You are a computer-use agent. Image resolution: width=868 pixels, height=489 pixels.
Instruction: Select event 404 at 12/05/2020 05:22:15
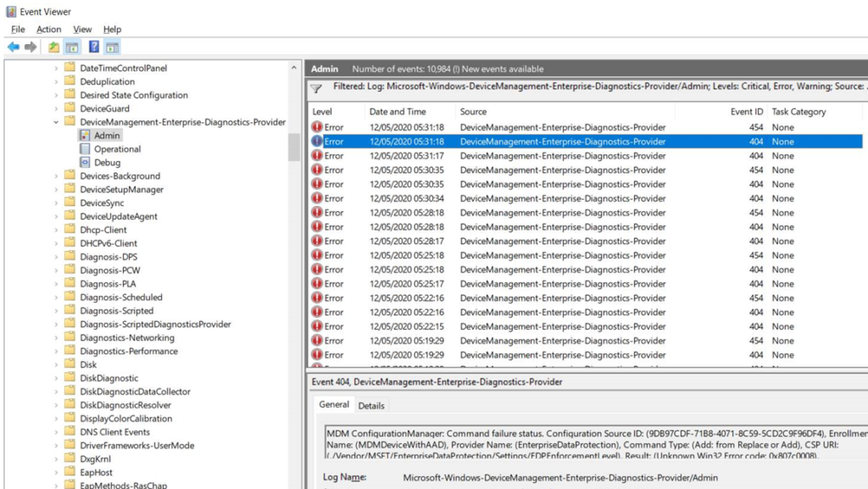coord(586,326)
